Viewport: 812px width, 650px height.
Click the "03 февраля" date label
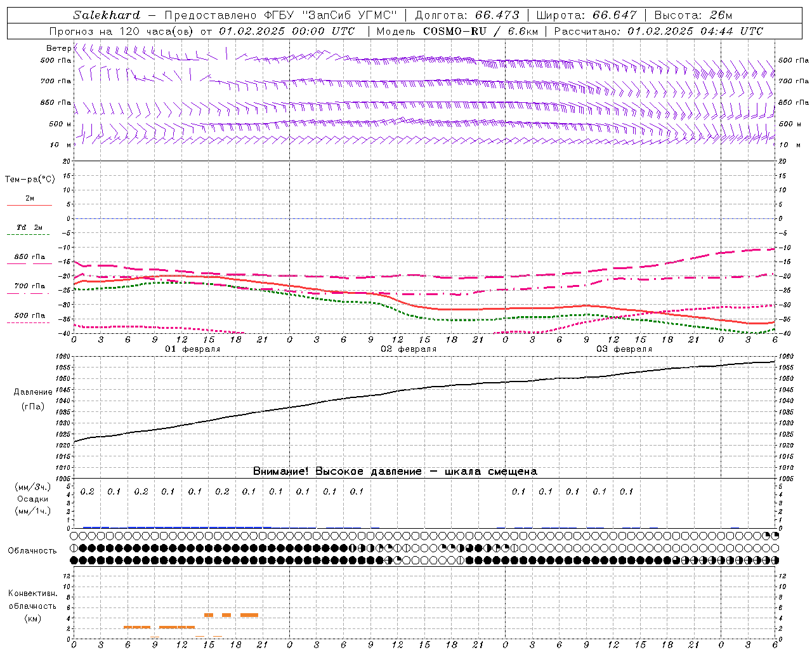(x=624, y=349)
